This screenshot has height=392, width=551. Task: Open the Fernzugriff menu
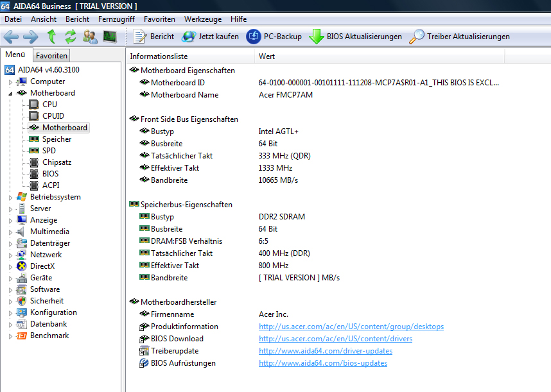[x=116, y=19]
